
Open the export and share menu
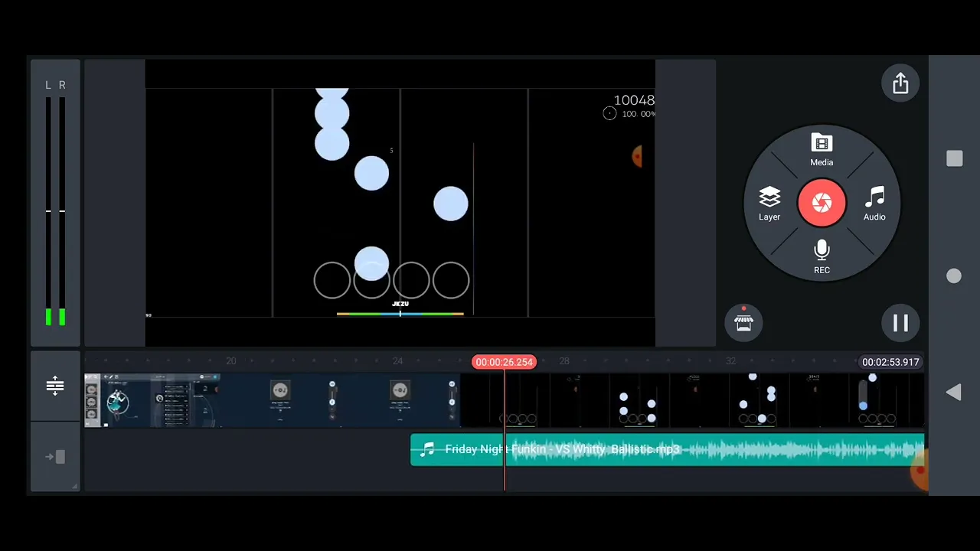tap(900, 83)
